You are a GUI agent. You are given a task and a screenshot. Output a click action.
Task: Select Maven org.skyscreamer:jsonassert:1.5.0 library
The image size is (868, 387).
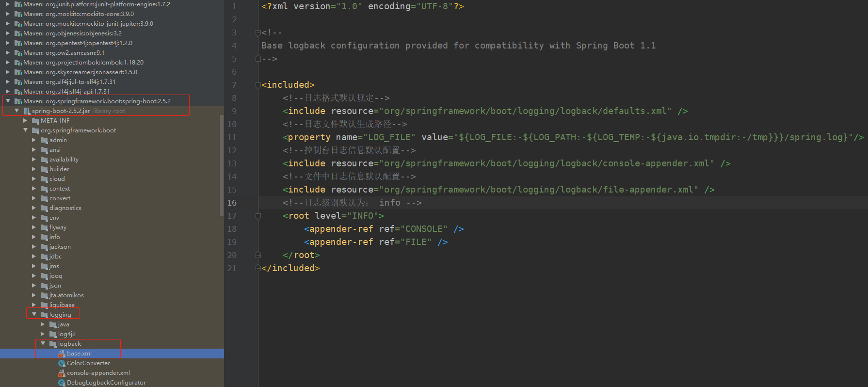pyautogui.click(x=80, y=72)
